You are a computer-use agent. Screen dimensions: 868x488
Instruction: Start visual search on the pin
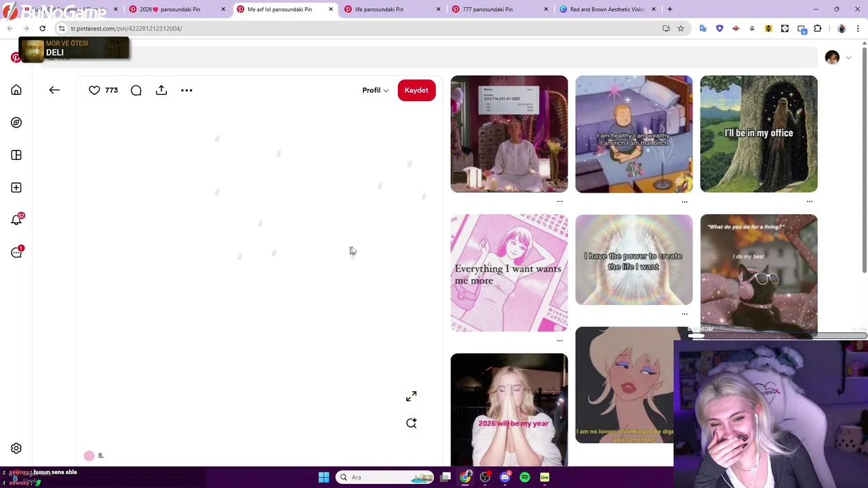point(412,423)
